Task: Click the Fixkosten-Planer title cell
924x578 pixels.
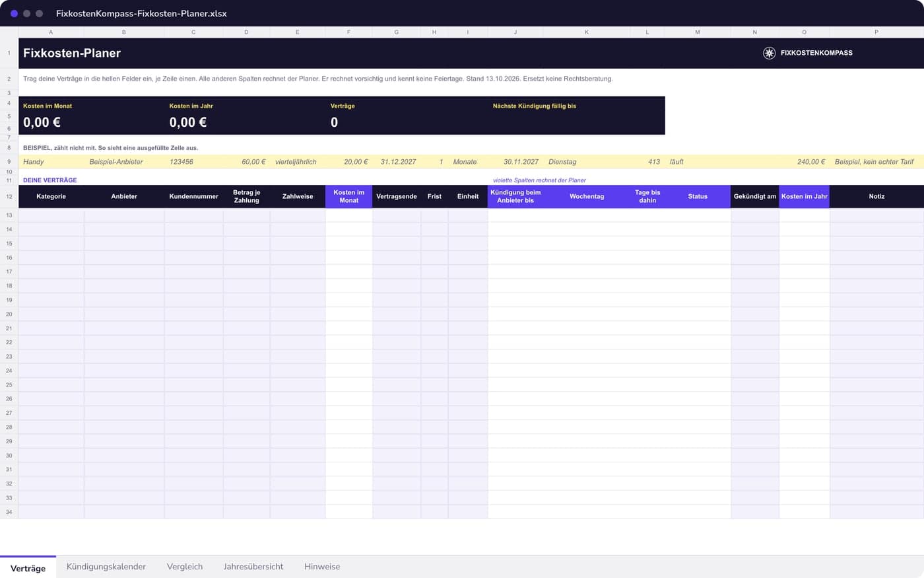Action: [x=72, y=53]
